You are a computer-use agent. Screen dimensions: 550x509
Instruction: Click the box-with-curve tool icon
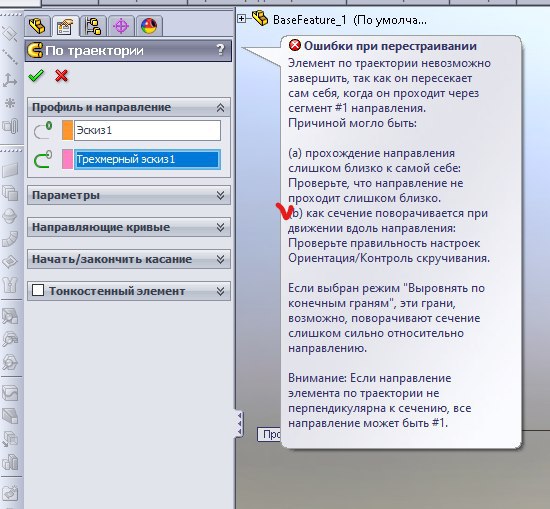pos(10,393)
